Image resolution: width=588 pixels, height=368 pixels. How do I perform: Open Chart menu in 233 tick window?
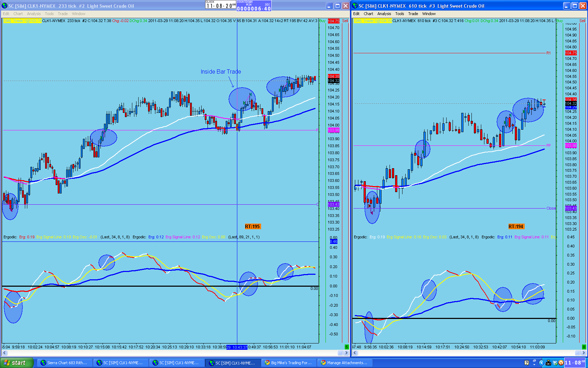tap(18, 14)
